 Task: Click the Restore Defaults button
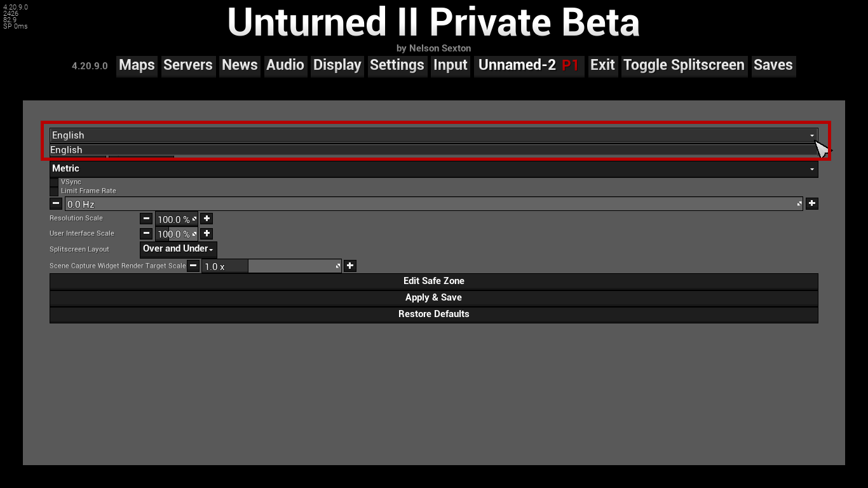pyautogui.click(x=433, y=314)
